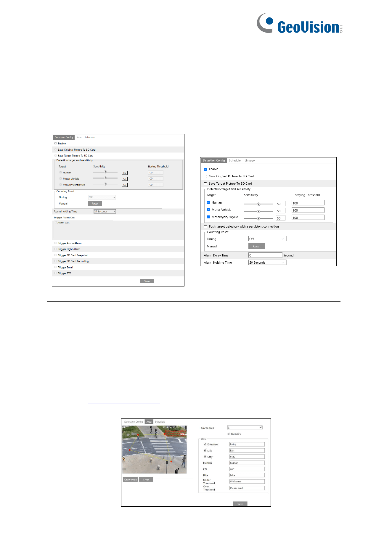The height and width of the screenshot is (554, 392).
Task: Check the Trigger Email option
Action: coord(55,267)
